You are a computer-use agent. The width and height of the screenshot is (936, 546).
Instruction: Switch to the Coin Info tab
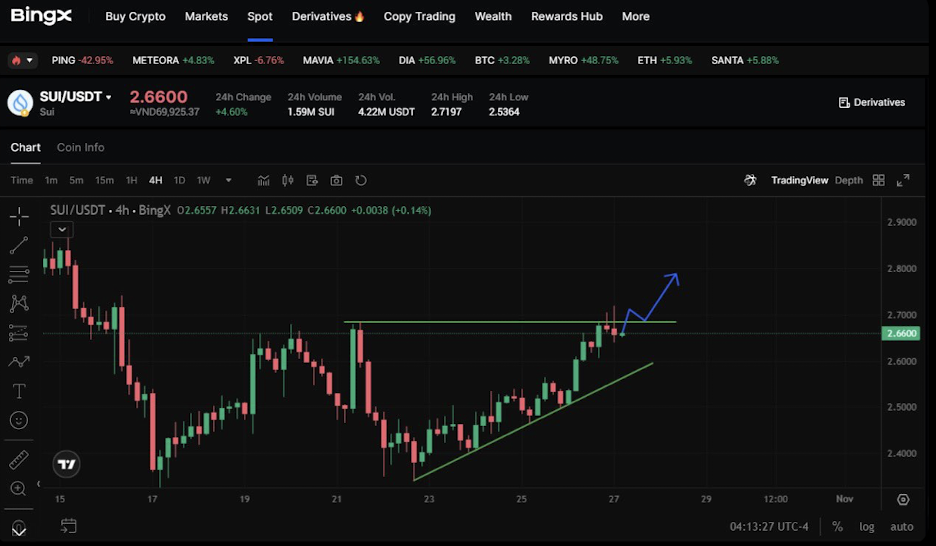click(80, 147)
